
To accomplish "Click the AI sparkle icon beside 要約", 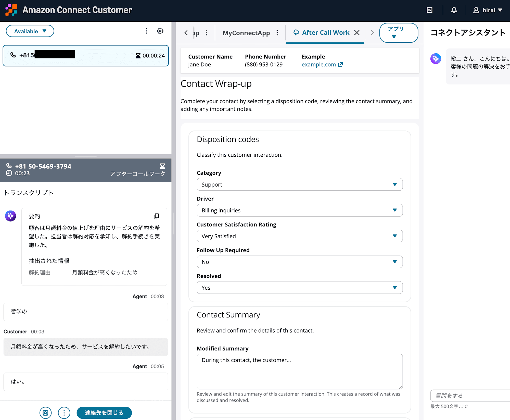I will click(x=10, y=216).
